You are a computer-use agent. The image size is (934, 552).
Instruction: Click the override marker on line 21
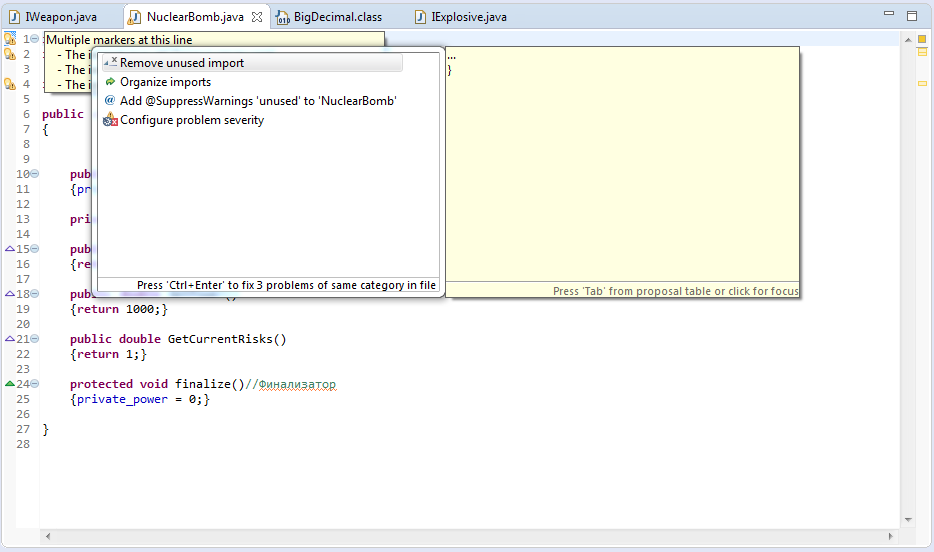point(10,339)
